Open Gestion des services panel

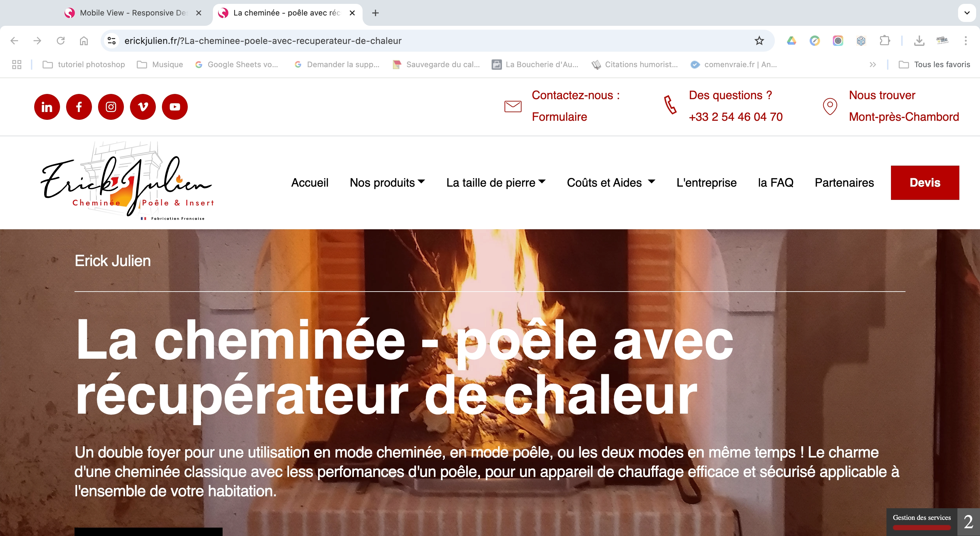(921, 521)
